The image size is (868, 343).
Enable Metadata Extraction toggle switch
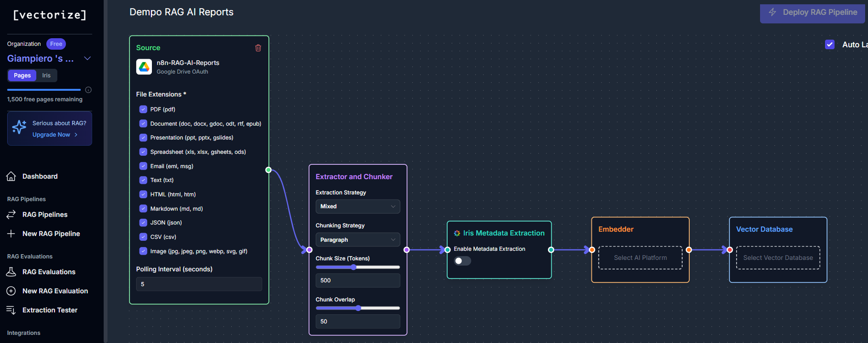462,261
